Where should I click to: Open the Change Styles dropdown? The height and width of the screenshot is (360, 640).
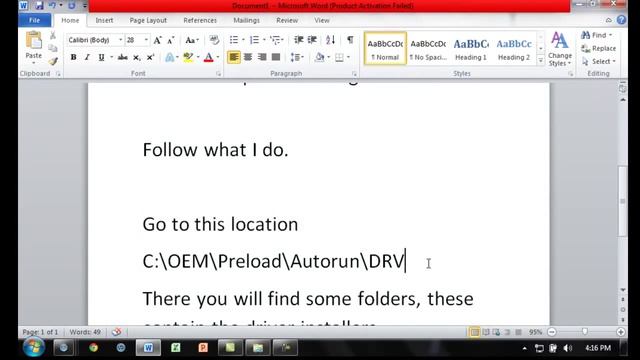(560, 49)
